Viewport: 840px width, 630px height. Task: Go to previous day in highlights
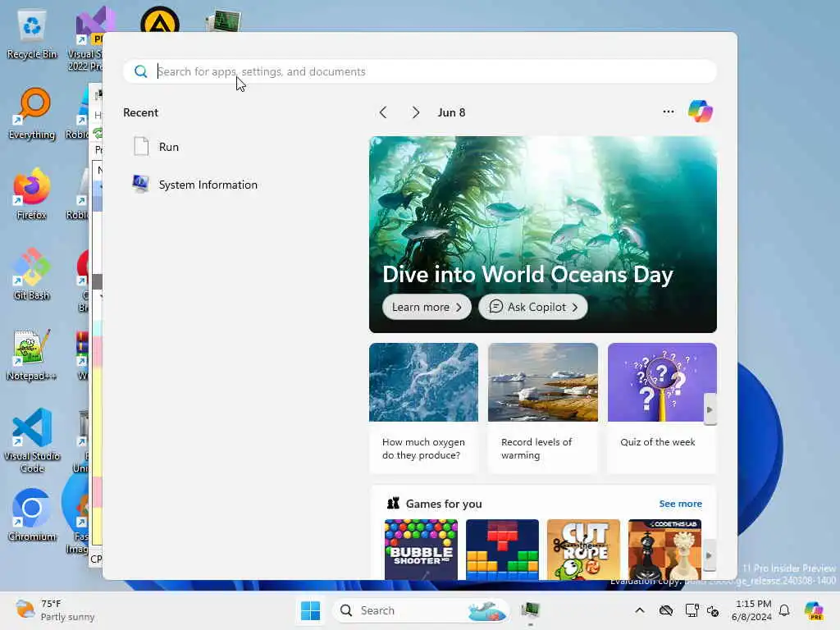coord(383,112)
